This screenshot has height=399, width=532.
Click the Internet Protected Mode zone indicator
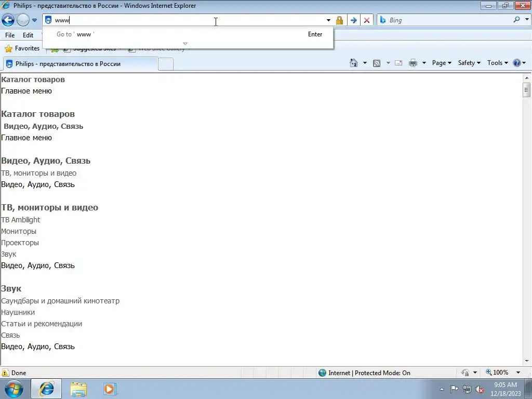point(365,373)
